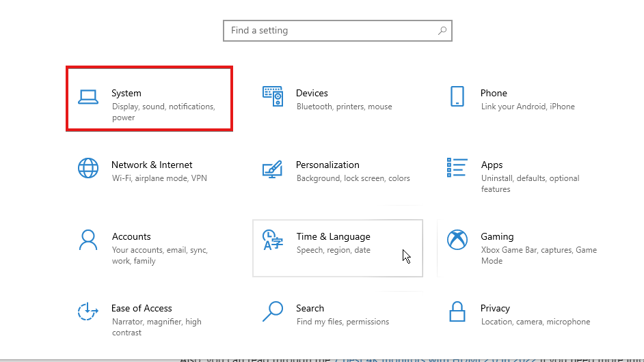Image resolution: width=644 pixels, height=362 pixels.
Task: Open Apps via the list icon
Action: tap(457, 168)
